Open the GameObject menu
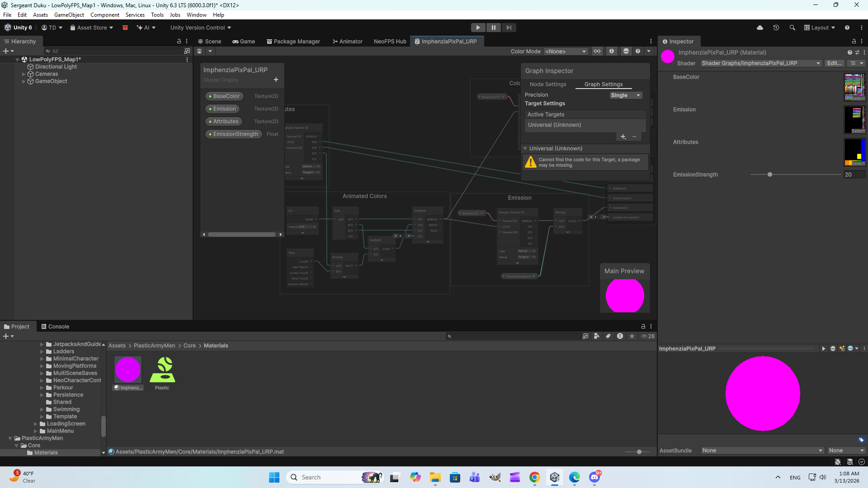Viewport: 868px width, 488px height. (x=69, y=15)
